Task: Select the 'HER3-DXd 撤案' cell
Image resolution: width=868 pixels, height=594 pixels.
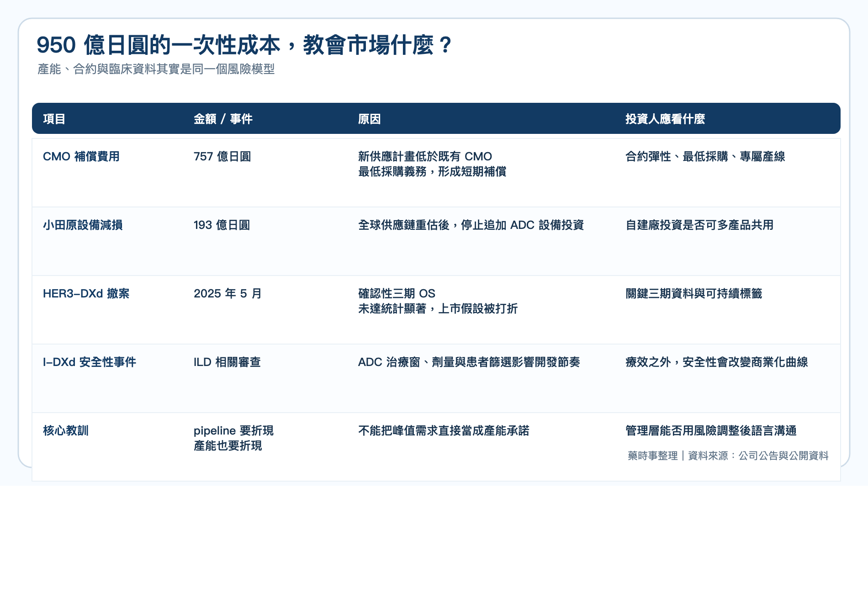Action: tap(86, 293)
